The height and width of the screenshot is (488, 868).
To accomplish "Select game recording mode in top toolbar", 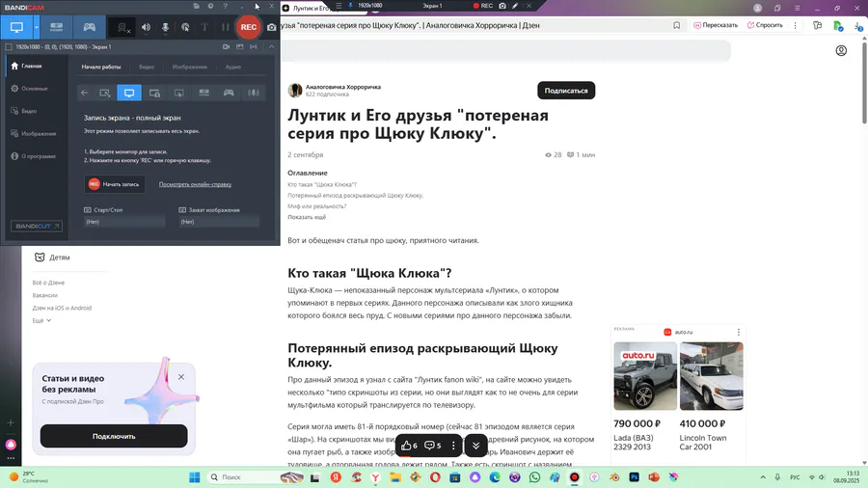I will pos(89,27).
